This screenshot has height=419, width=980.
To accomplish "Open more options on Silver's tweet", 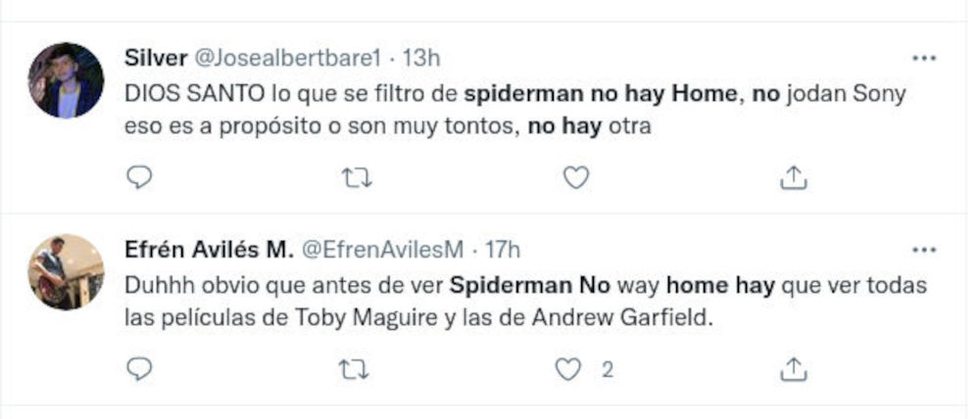I will point(924,59).
